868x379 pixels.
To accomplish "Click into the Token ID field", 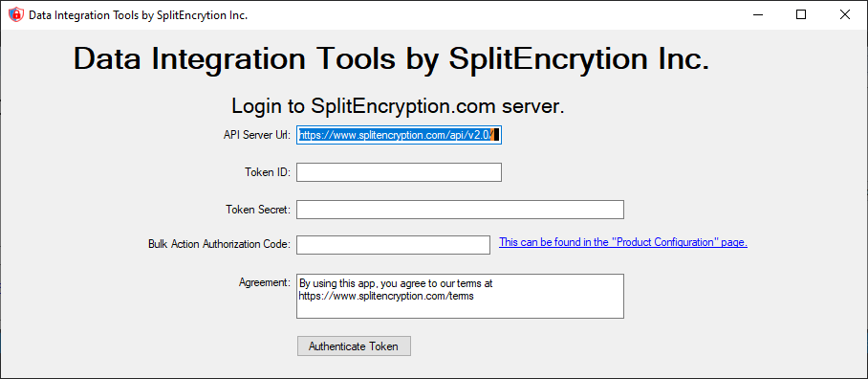I will (x=400, y=172).
